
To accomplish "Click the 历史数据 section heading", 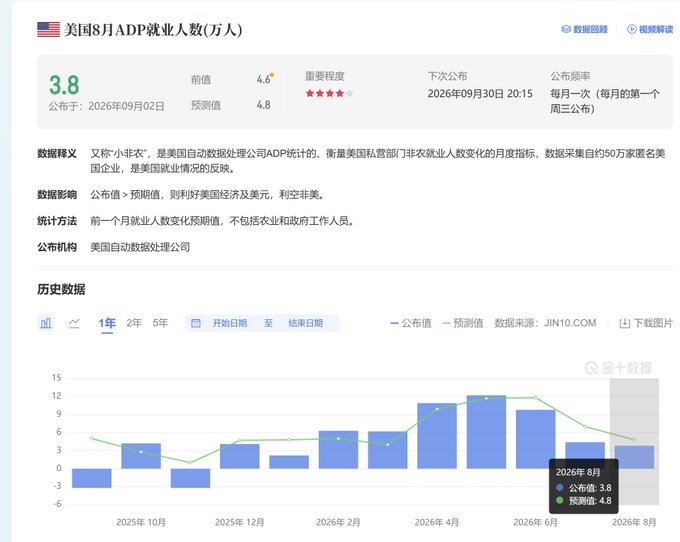I will pyautogui.click(x=61, y=289).
